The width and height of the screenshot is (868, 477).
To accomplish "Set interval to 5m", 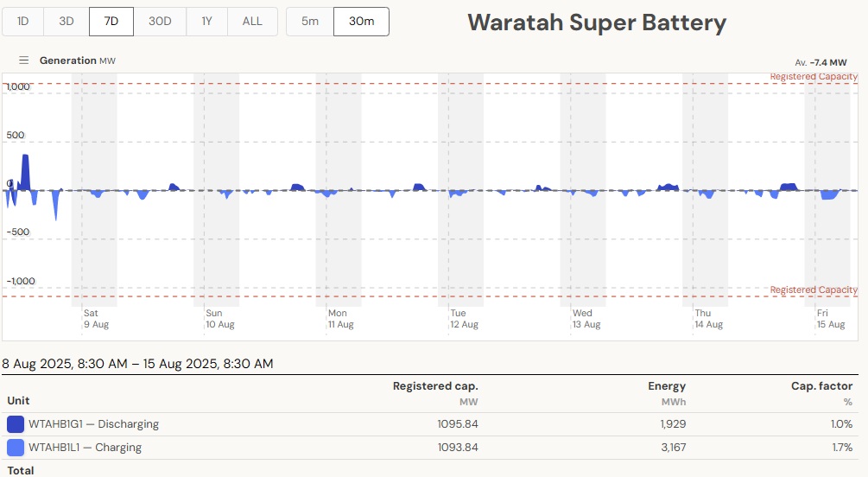I will pyautogui.click(x=310, y=22).
